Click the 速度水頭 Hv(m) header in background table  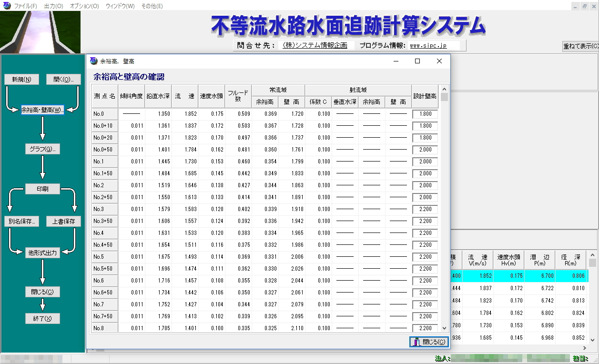tap(509, 260)
